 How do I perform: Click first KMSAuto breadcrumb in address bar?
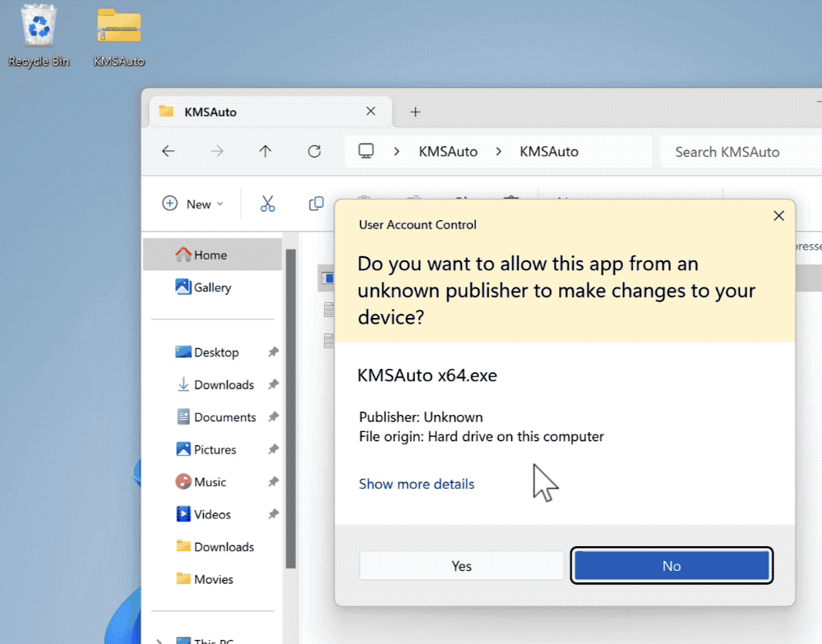click(448, 151)
